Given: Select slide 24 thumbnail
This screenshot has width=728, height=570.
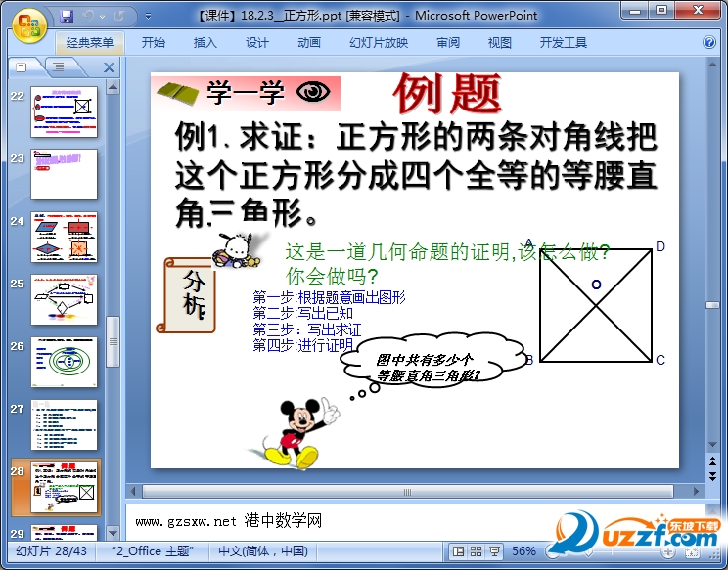Looking at the screenshot, I should pos(64,237).
